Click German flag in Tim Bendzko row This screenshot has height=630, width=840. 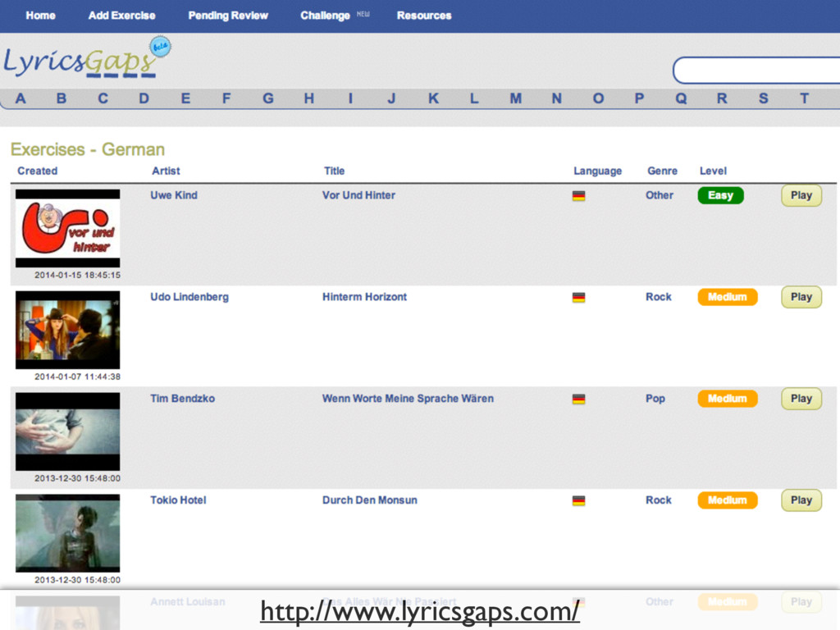[x=578, y=399]
